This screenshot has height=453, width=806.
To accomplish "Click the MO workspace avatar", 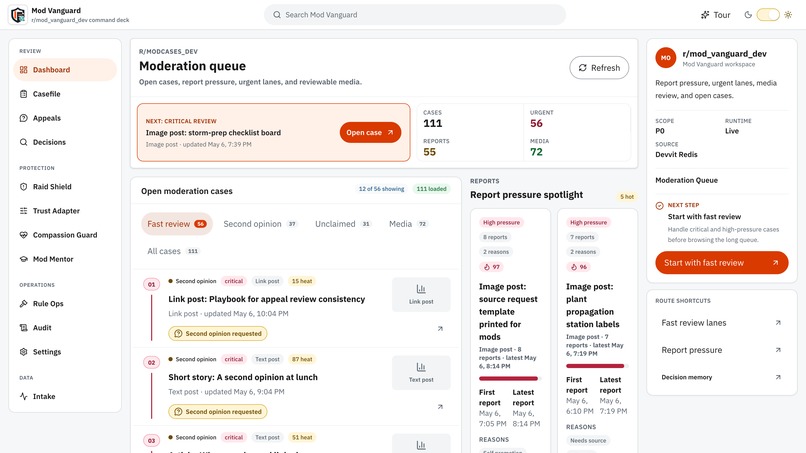I will [x=666, y=58].
